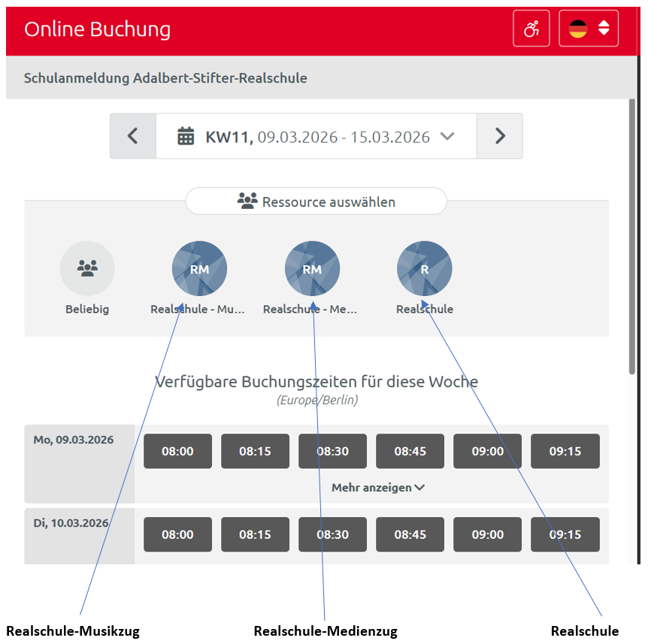Select Tuesday's 08:30 time slot

(x=332, y=534)
